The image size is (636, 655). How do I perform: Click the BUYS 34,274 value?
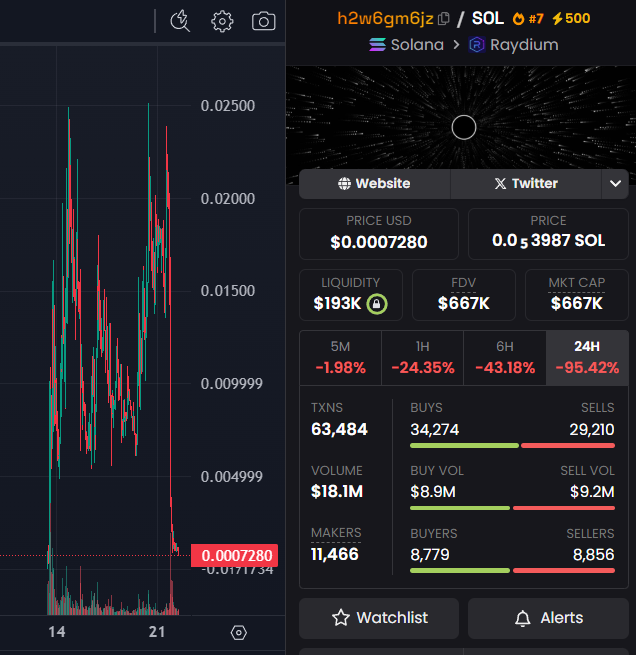coord(435,430)
